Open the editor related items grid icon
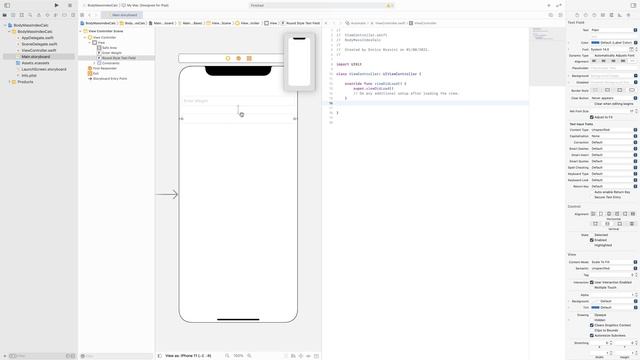Image resolution: width=640 pixels, height=360 pixels. point(82,15)
